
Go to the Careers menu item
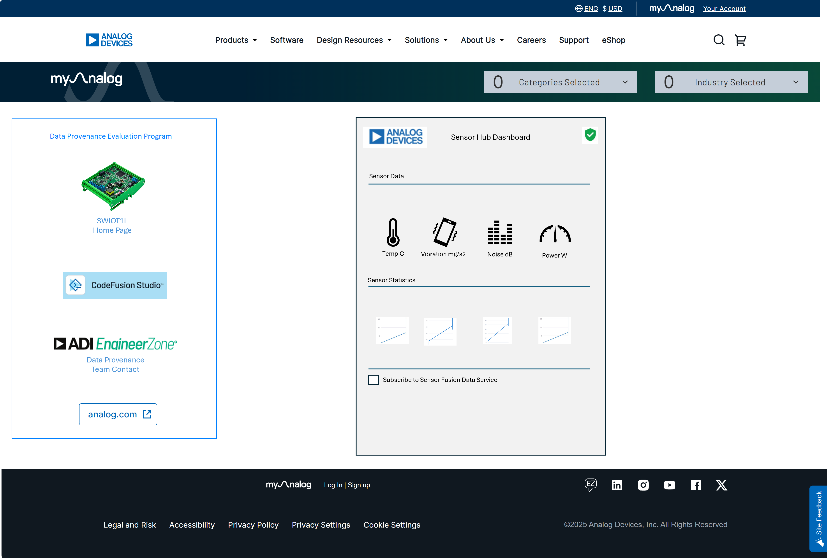[x=531, y=40]
